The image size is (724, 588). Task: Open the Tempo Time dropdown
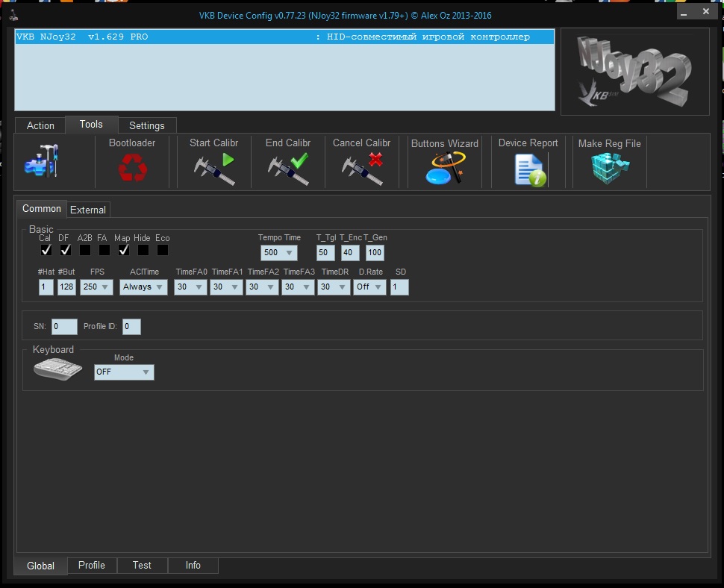tap(279, 252)
